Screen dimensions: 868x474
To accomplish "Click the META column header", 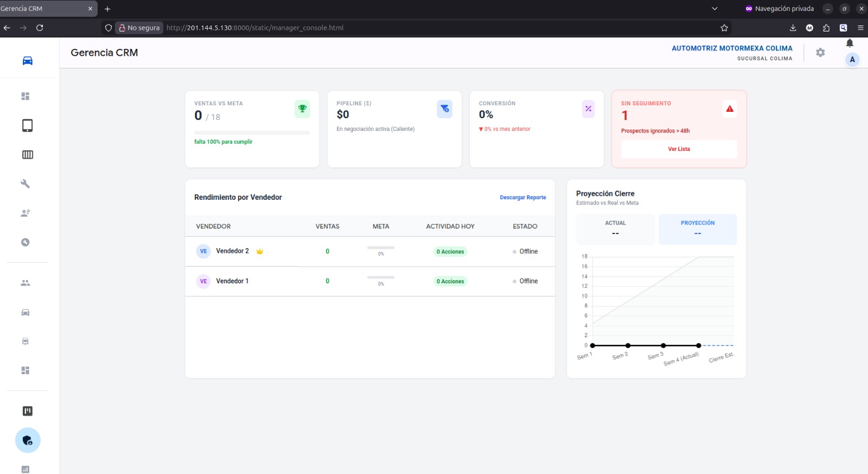I will [381, 226].
